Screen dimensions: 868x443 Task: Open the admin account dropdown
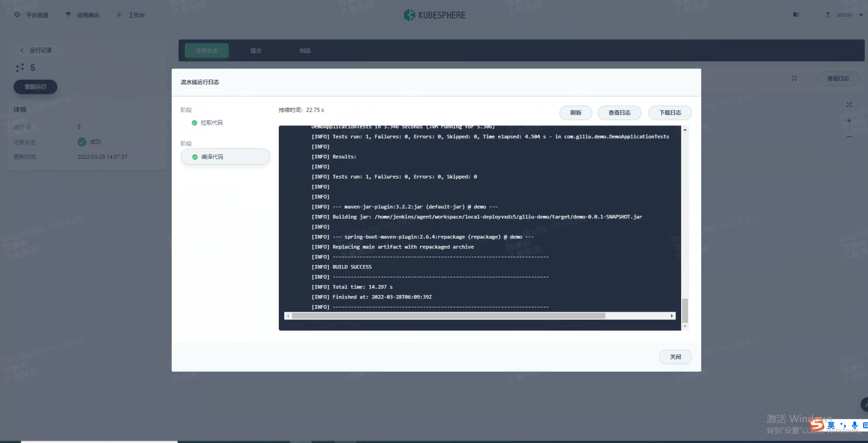844,15
